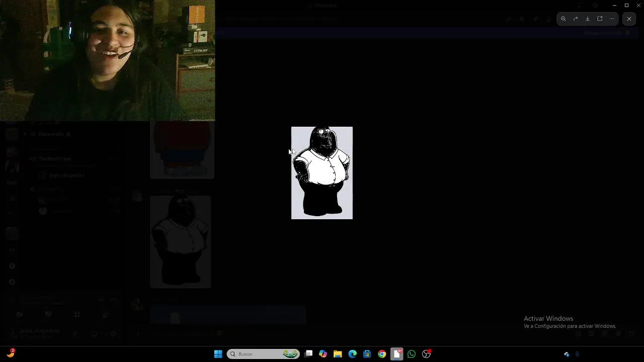Open OBS Studio from the taskbar

[427, 354]
